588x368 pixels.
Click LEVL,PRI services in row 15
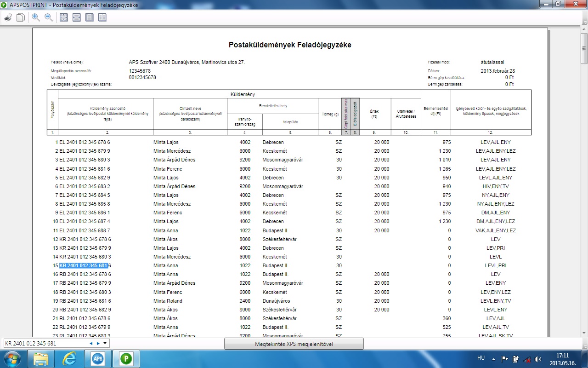(496, 265)
